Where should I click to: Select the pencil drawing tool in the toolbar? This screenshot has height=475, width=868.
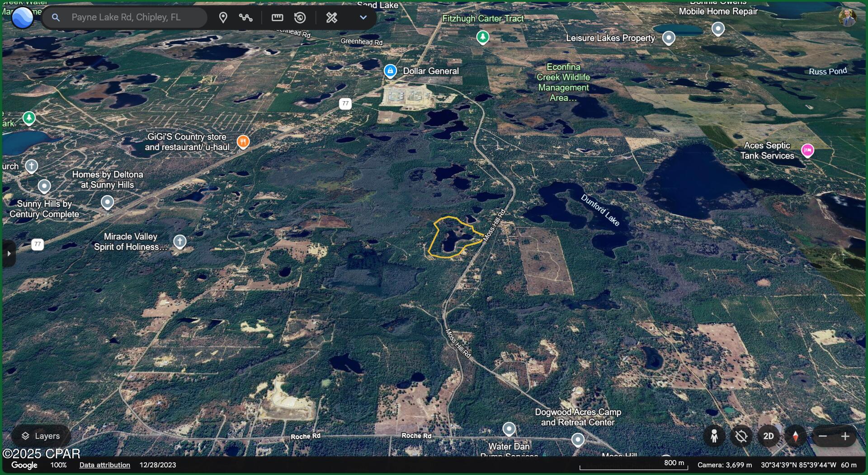point(331,18)
